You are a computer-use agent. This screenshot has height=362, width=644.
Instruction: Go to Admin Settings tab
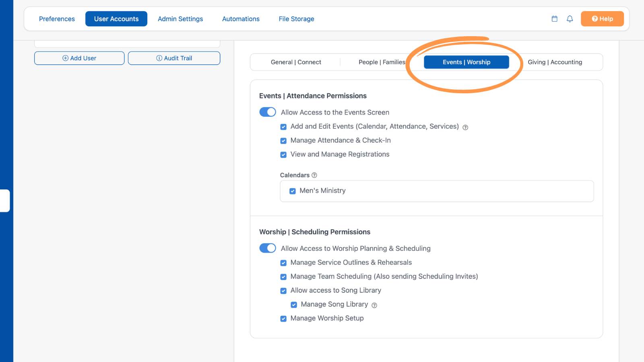[180, 19]
